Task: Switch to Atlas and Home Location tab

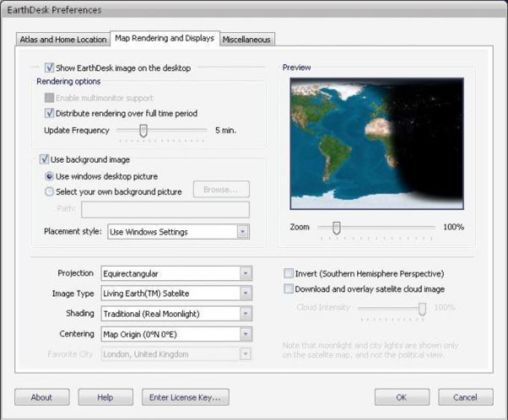Action: (63, 40)
